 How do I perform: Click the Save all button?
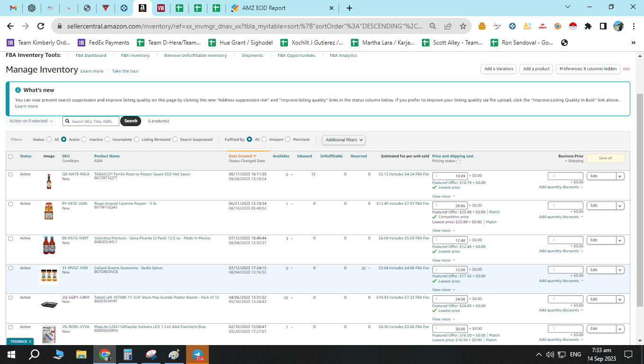[x=606, y=158]
